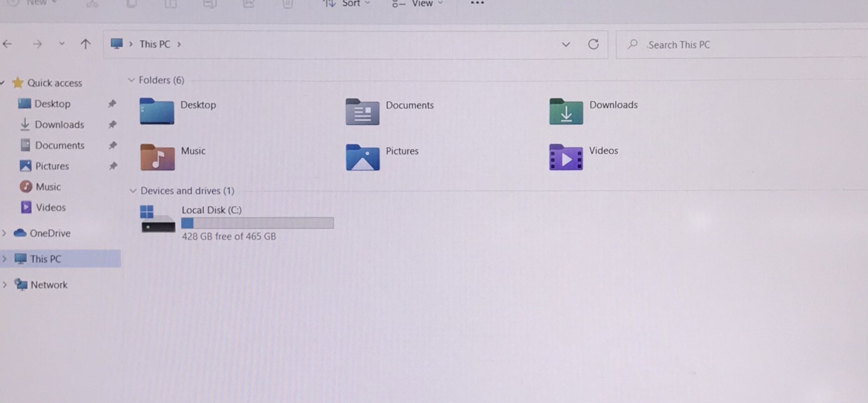
Task: Expand the OneDrive tree node
Action: pos(4,233)
